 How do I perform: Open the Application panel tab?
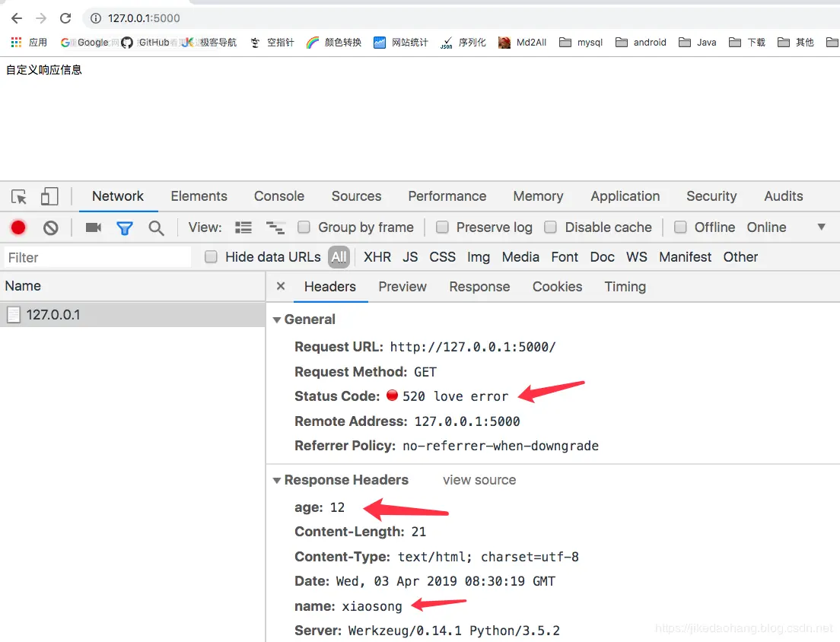(x=625, y=196)
